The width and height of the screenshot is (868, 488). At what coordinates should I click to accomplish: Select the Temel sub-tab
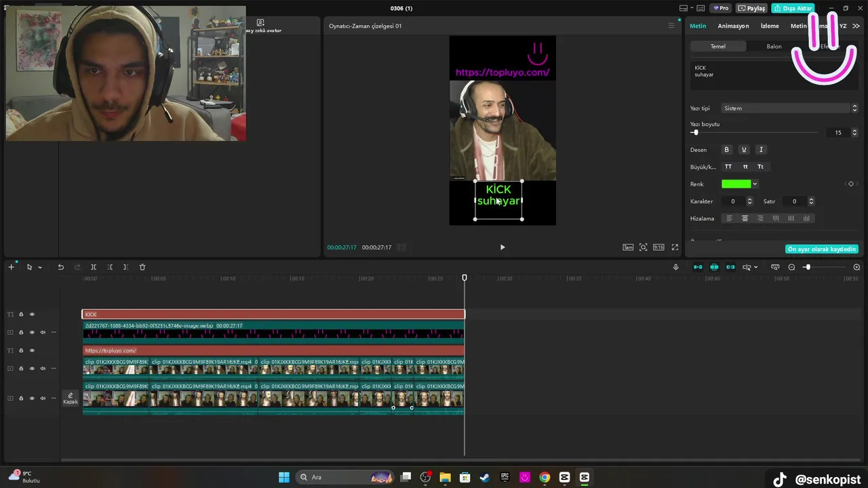pos(718,46)
